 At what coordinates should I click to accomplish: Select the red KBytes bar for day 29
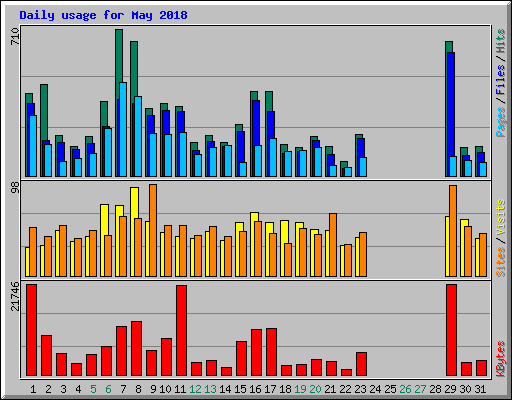[x=452, y=330]
